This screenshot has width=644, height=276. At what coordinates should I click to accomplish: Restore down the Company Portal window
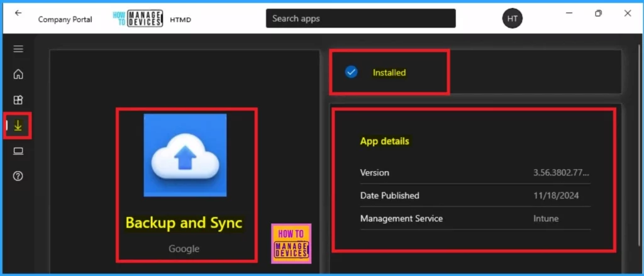pyautogui.click(x=599, y=13)
